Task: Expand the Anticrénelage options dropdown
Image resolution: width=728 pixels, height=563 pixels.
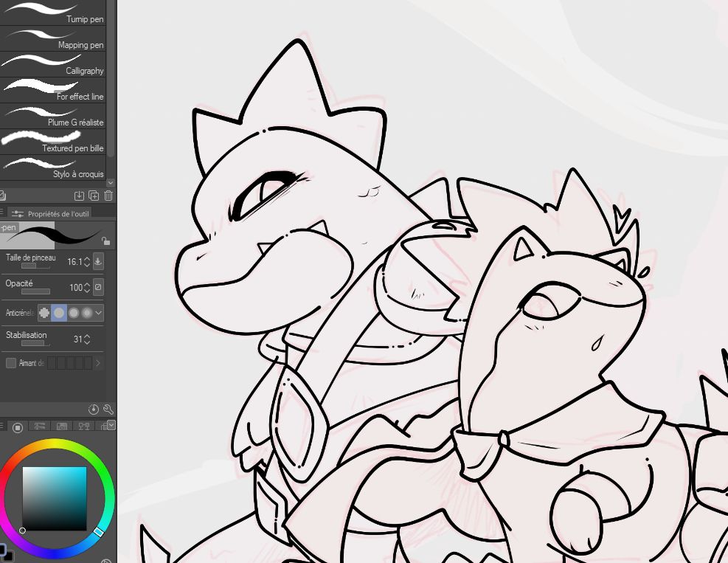Action: (98, 313)
